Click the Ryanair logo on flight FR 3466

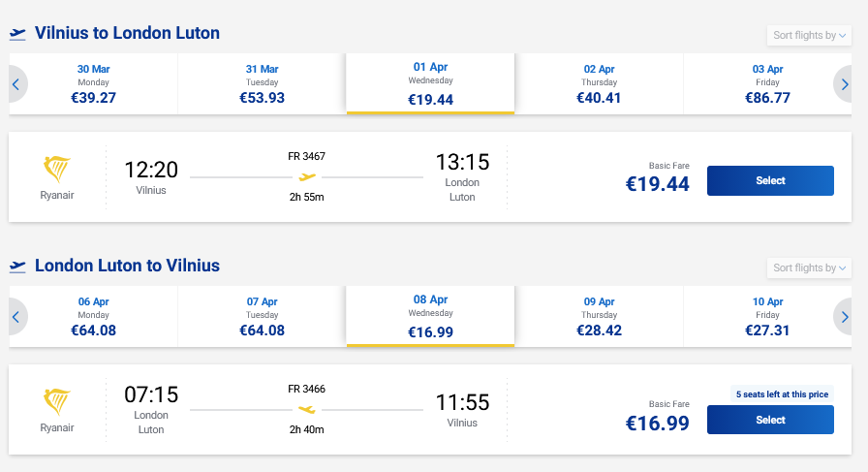(x=58, y=403)
